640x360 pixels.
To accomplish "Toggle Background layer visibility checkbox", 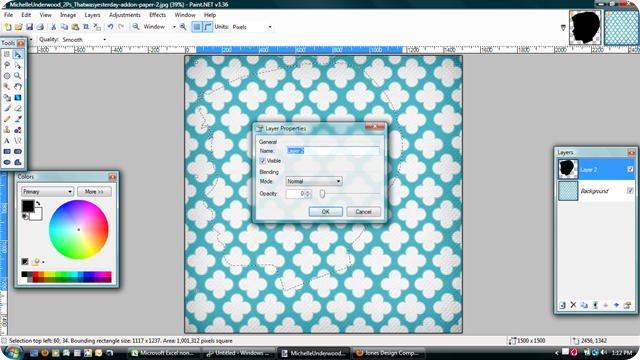I will (630, 191).
